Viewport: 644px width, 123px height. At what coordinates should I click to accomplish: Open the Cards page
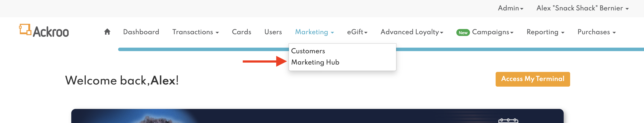241,32
